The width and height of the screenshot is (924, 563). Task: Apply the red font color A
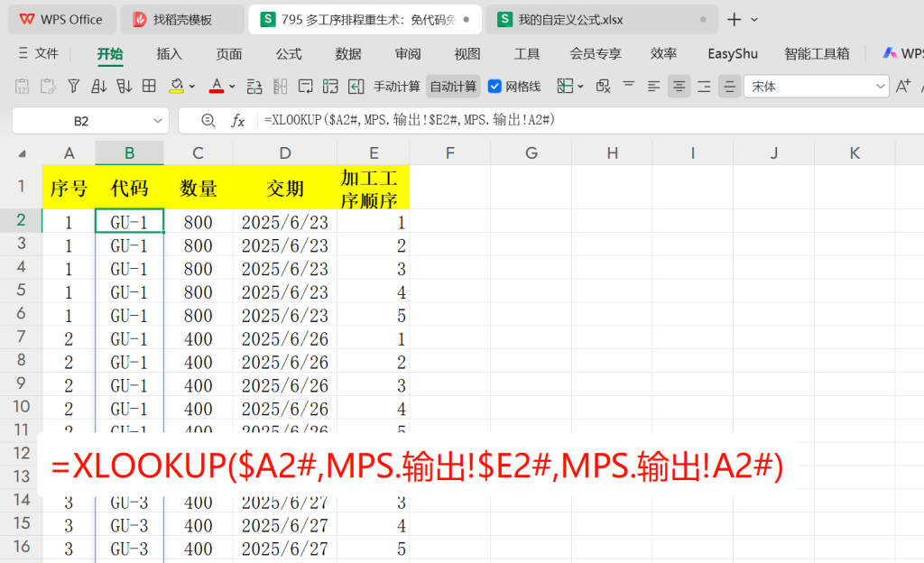pyautogui.click(x=217, y=87)
